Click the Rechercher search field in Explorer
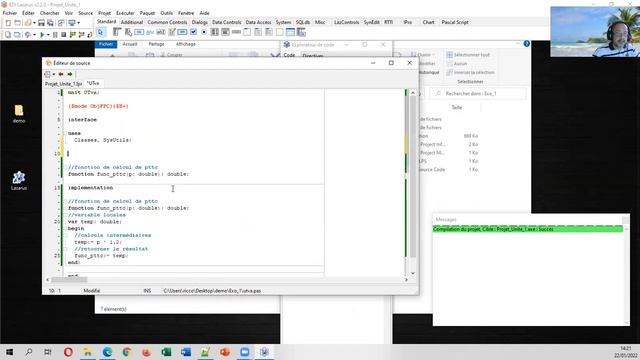Screen dimensions: 640x360 pos(478,93)
